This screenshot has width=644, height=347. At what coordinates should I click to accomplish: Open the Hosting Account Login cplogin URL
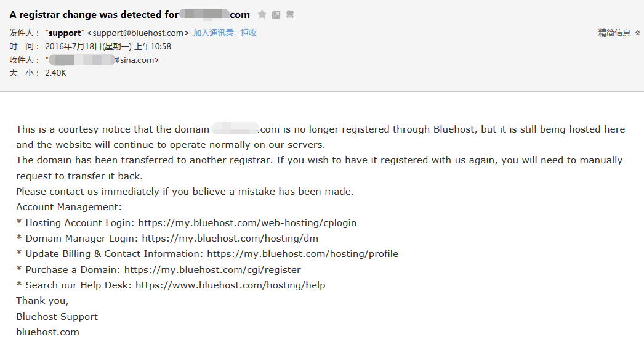click(x=247, y=222)
